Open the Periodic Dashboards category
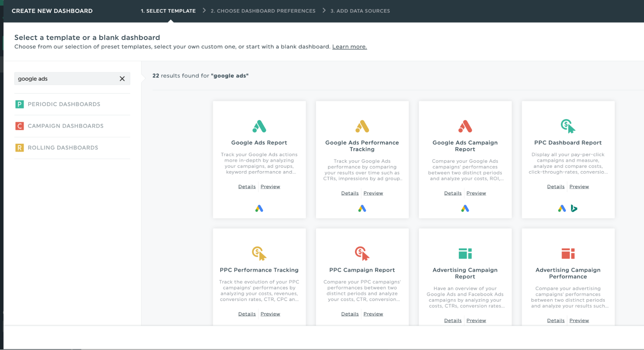Image resolution: width=644 pixels, height=350 pixels. coord(64,104)
